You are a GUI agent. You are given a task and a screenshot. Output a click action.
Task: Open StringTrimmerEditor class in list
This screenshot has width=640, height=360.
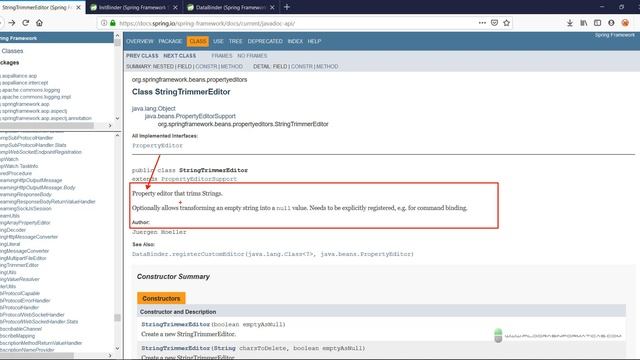tap(19, 265)
